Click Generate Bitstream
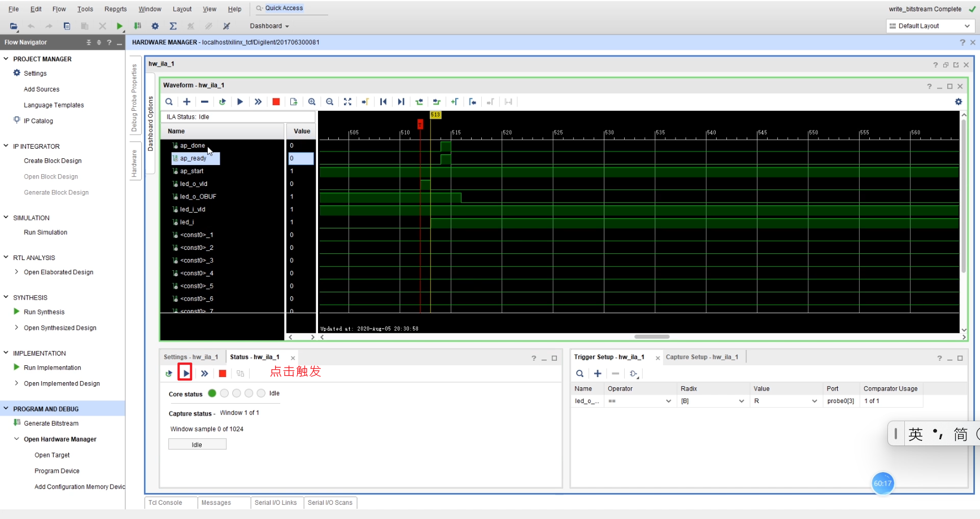This screenshot has width=980, height=519. coord(51,423)
